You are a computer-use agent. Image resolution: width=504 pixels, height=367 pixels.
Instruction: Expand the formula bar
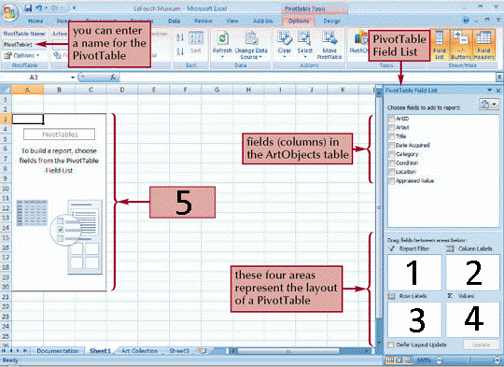click(499, 77)
